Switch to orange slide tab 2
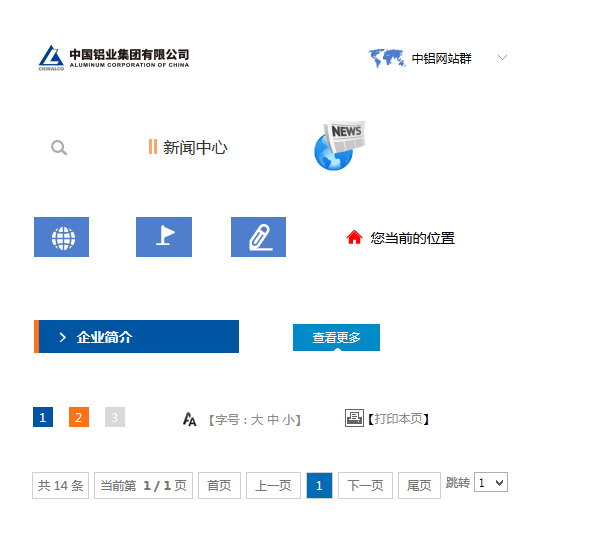601x535 pixels. (x=79, y=418)
